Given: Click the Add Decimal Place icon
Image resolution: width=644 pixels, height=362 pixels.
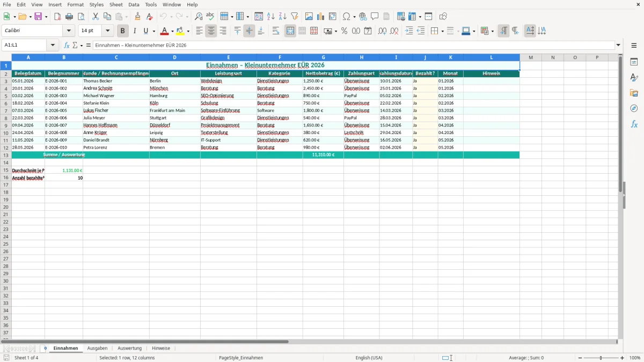Looking at the screenshot, I should [382, 31].
